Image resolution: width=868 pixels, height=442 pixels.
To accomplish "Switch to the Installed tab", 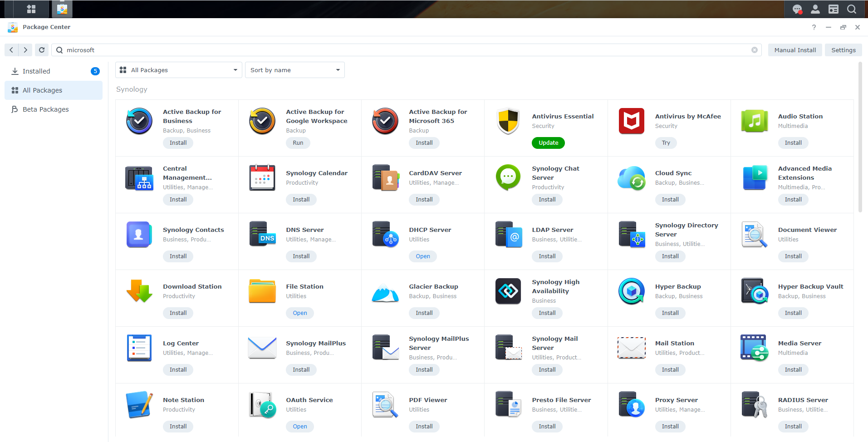I will (x=36, y=71).
